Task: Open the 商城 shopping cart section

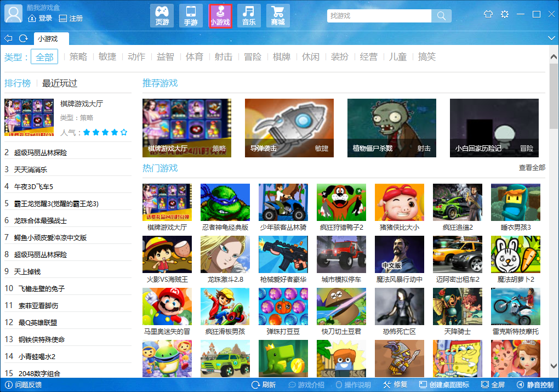Action: tap(278, 16)
